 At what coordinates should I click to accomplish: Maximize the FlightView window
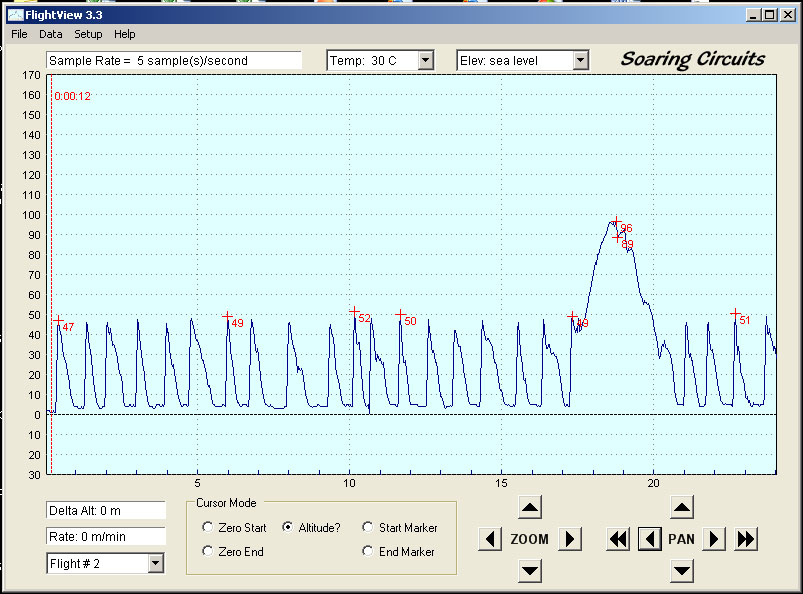tap(770, 15)
